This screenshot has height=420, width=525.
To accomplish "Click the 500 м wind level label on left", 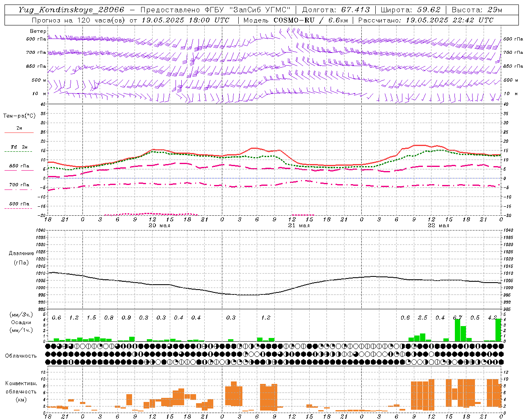I will coord(39,80).
